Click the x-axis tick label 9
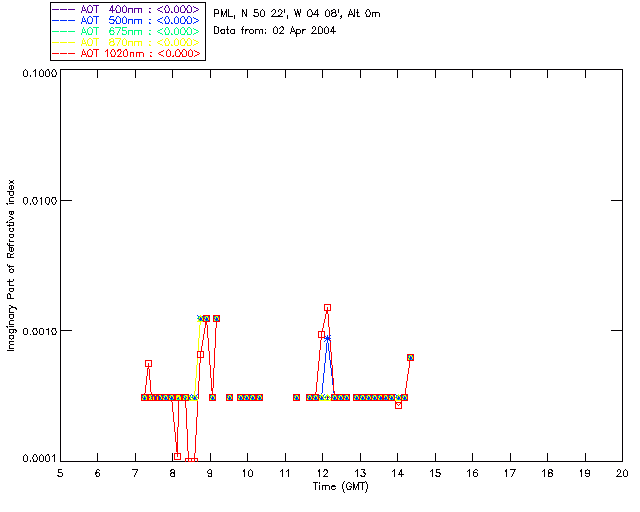Image resolution: width=640 pixels, height=512 pixels. point(210,473)
